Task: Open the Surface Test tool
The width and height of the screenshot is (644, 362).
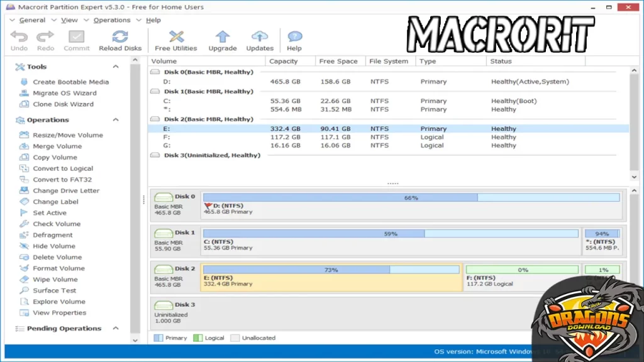Action: point(53,290)
